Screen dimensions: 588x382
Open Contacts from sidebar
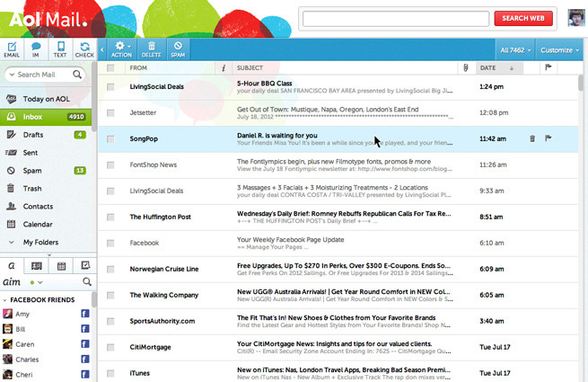tap(46, 207)
